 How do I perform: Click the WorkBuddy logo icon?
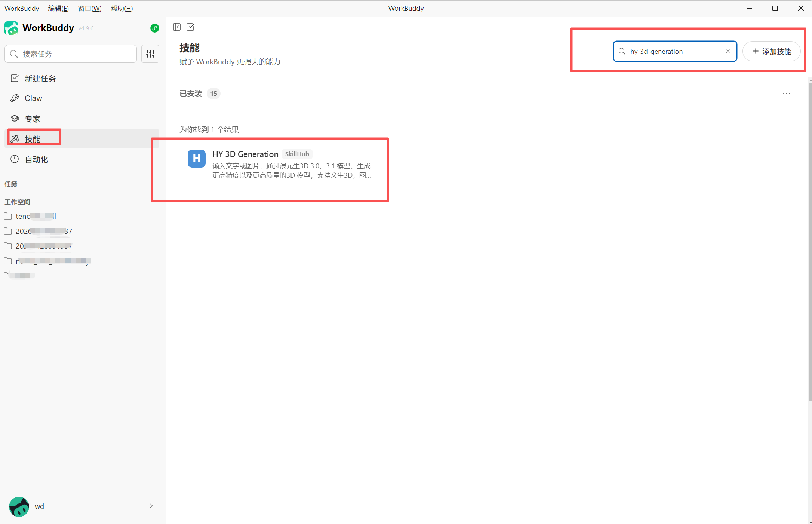coord(11,28)
